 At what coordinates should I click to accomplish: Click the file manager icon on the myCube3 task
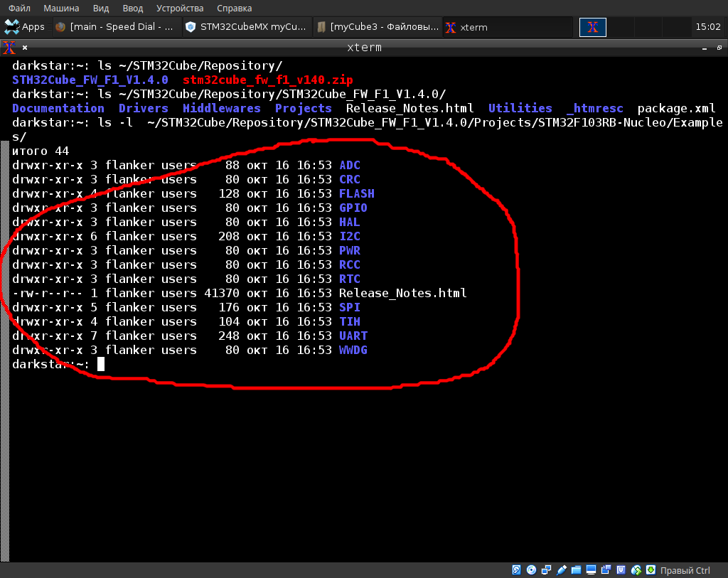[321, 27]
